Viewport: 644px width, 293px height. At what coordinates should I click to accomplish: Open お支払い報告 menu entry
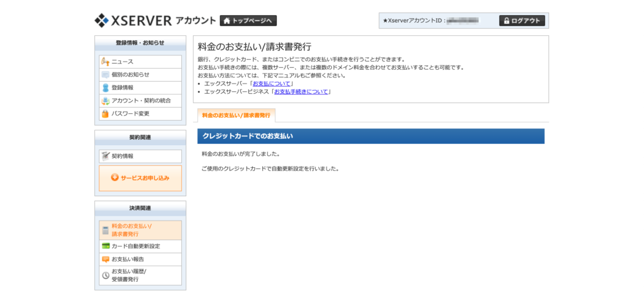(x=140, y=259)
